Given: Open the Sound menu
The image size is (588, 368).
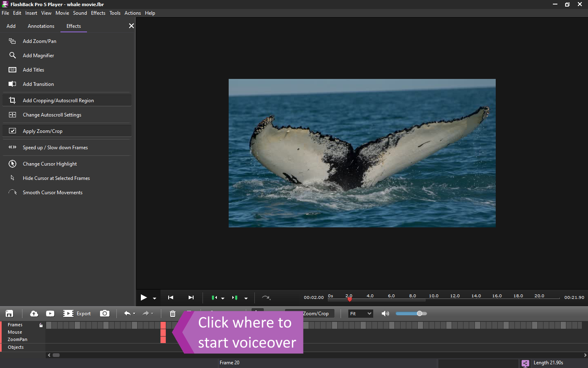Looking at the screenshot, I should [80, 13].
